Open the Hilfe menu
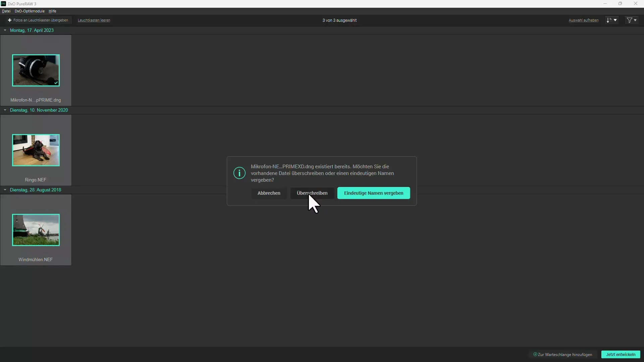Screen dimensions: 644x362 tap(52, 11)
